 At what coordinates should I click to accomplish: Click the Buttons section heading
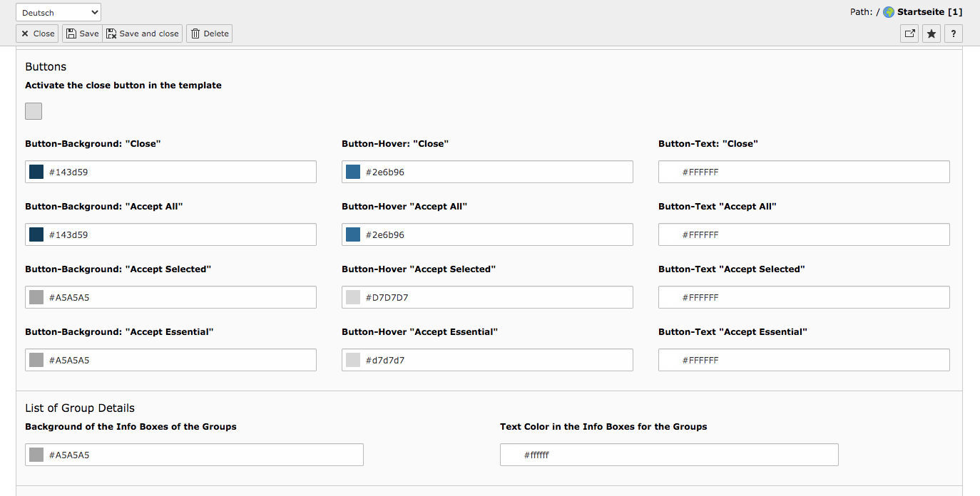point(46,67)
